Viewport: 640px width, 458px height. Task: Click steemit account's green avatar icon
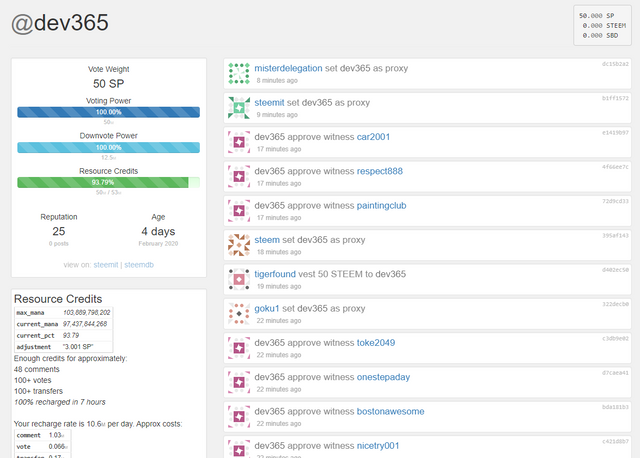coord(239,108)
